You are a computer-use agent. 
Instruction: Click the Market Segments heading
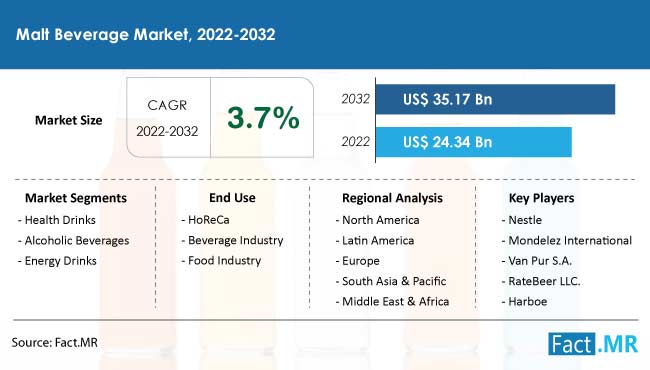click(76, 198)
